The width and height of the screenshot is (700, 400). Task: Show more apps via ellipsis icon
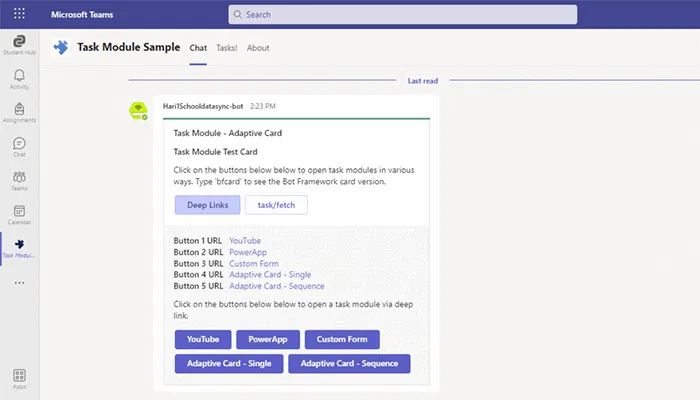(x=19, y=283)
